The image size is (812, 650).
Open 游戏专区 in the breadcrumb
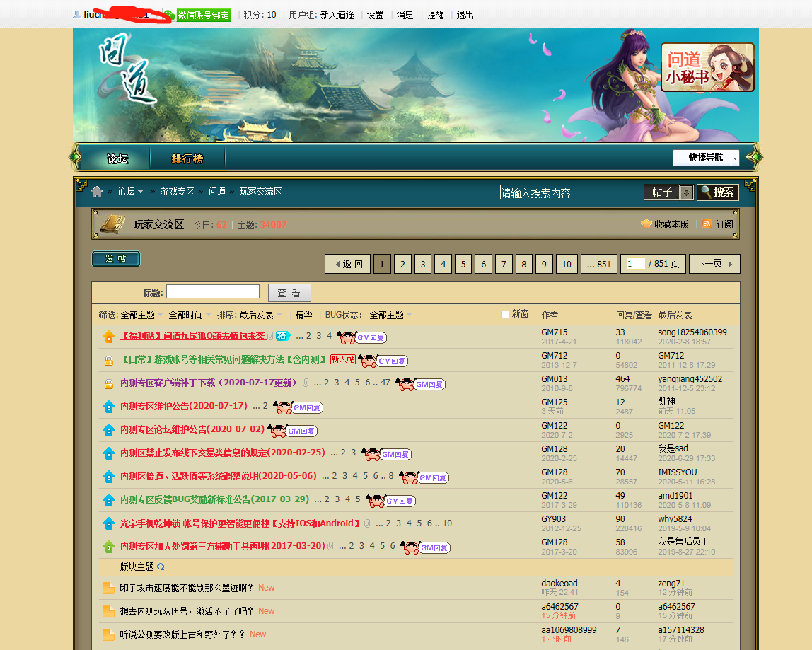point(177,192)
